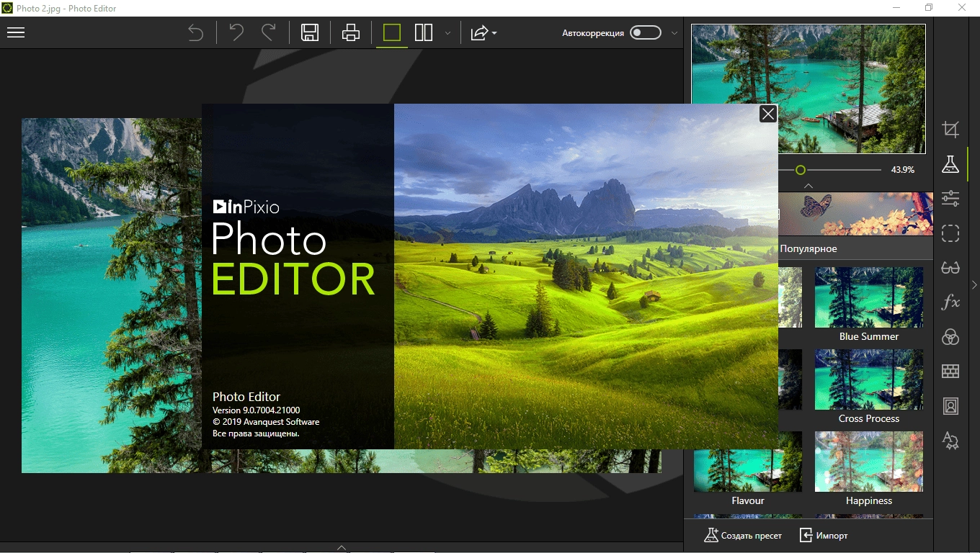This screenshot has height=553, width=980.
Task: Adjust the zoom slider handle
Action: pyautogui.click(x=800, y=170)
